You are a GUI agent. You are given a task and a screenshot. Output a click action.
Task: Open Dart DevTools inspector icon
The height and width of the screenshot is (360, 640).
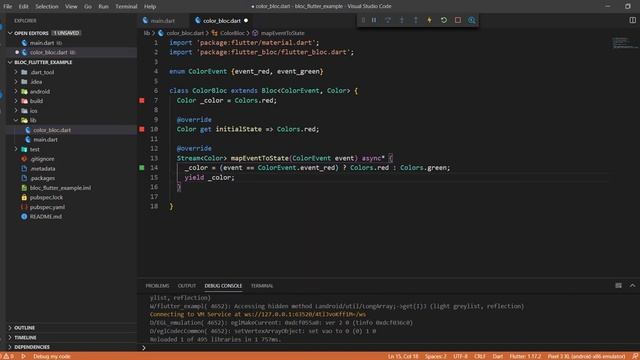point(471,20)
